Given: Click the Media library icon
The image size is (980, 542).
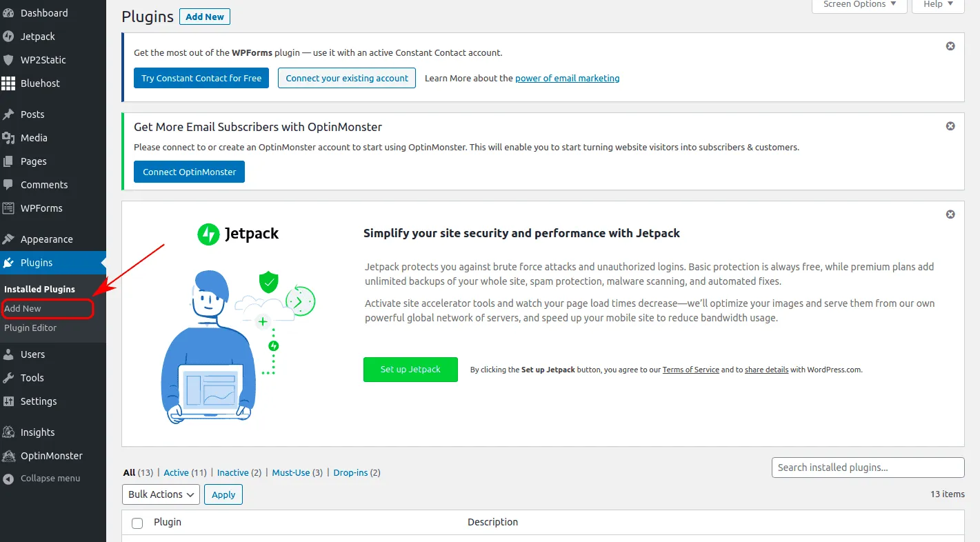Looking at the screenshot, I should point(8,138).
